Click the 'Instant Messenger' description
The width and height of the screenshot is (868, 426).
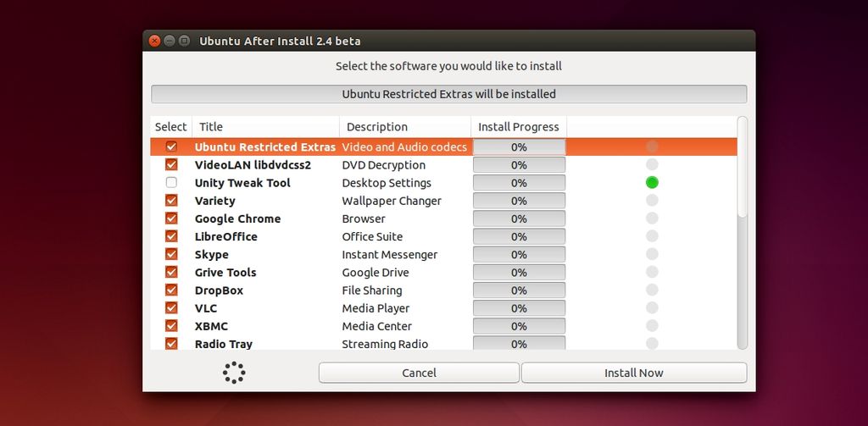coord(390,254)
